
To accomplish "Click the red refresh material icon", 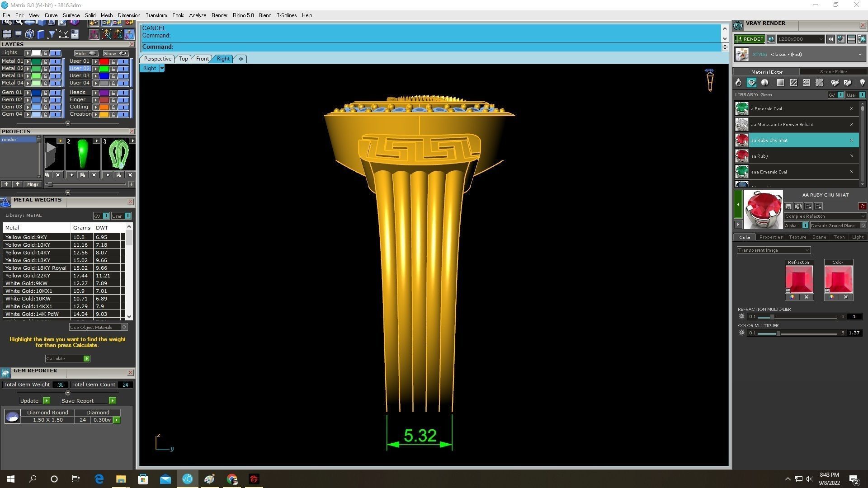I will tap(862, 206).
